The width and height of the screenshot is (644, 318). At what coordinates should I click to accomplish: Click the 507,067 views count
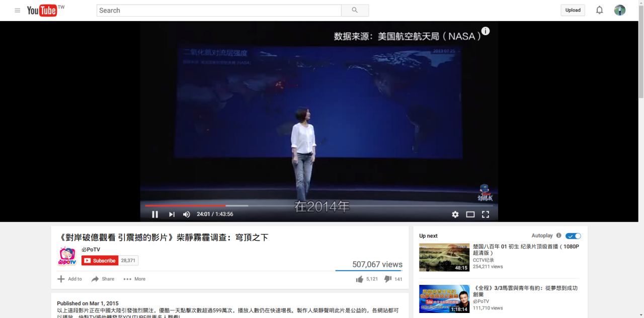(x=377, y=264)
